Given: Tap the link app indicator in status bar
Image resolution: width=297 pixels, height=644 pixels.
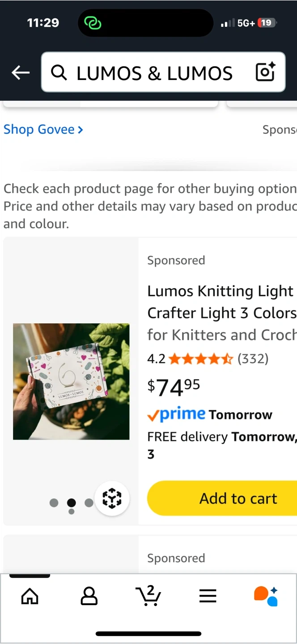Looking at the screenshot, I should pyautogui.click(x=93, y=23).
